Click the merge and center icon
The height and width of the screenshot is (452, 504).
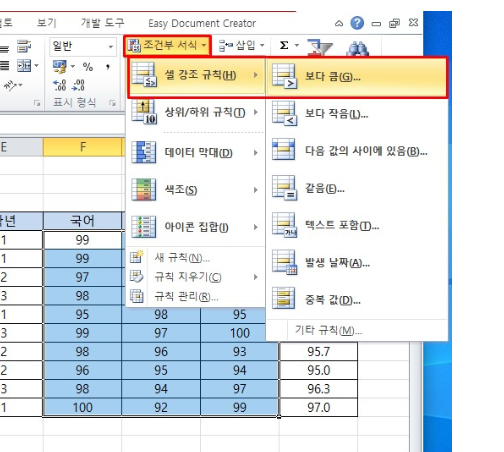click(24, 66)
